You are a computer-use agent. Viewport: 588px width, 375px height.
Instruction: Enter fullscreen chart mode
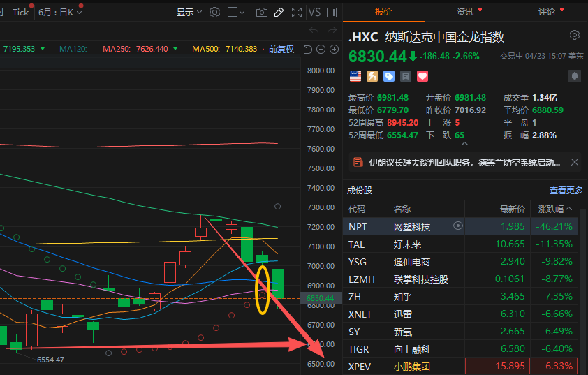click(x=297, y=13)
